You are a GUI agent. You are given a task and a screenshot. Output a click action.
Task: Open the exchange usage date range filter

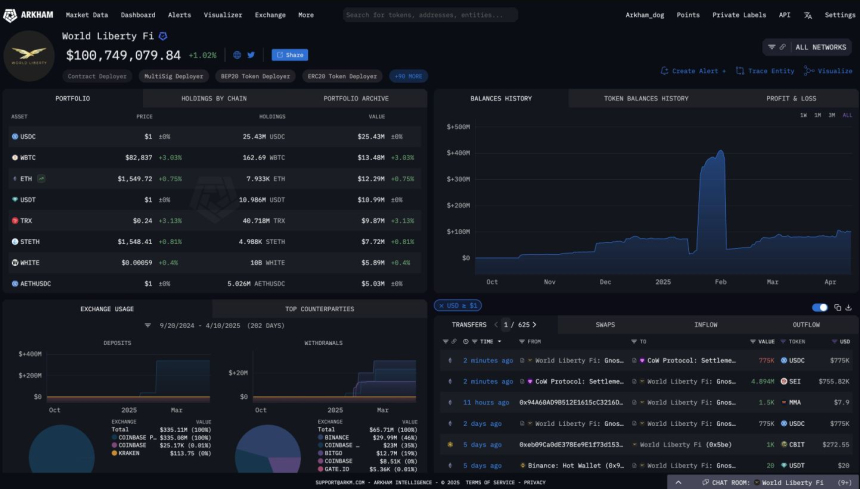(x=148, y=326)
